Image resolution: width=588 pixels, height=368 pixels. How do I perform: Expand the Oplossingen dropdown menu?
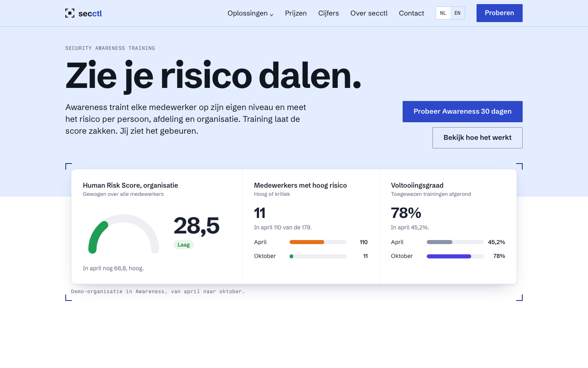250,13
